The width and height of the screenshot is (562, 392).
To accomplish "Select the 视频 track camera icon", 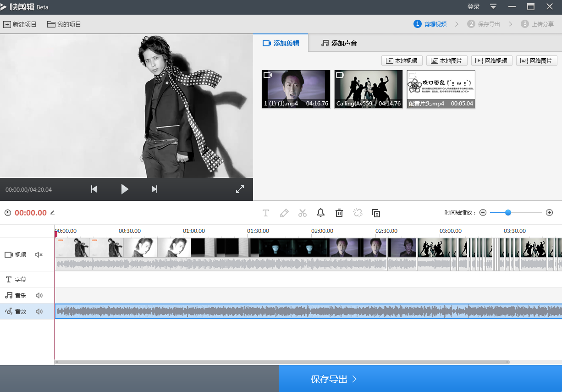I will click(x=8, y=254).
